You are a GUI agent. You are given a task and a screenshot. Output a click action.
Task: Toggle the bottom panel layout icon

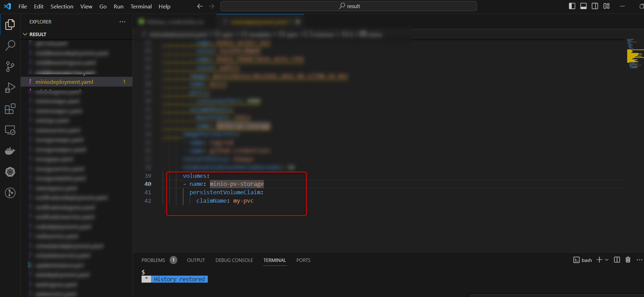coord(583,6)
